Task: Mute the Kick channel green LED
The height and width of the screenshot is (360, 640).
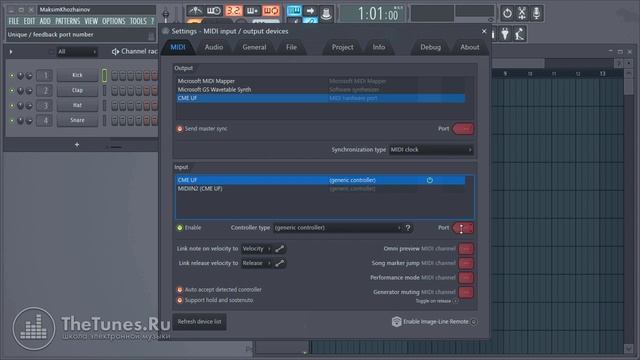Action: point(12,76)
